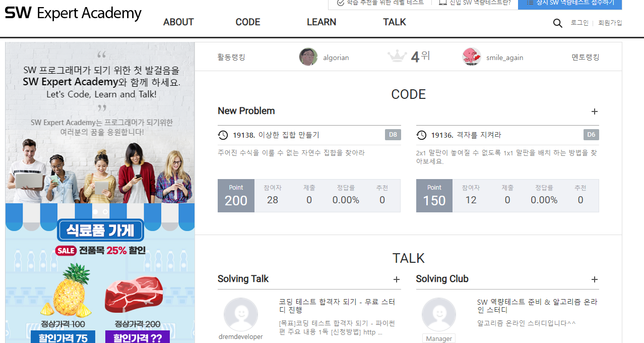Click the Point 150 box

(434, 196)
